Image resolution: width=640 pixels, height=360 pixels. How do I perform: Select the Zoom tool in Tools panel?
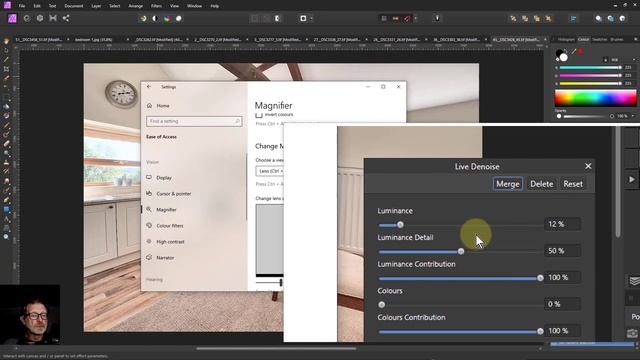(6, 237)
